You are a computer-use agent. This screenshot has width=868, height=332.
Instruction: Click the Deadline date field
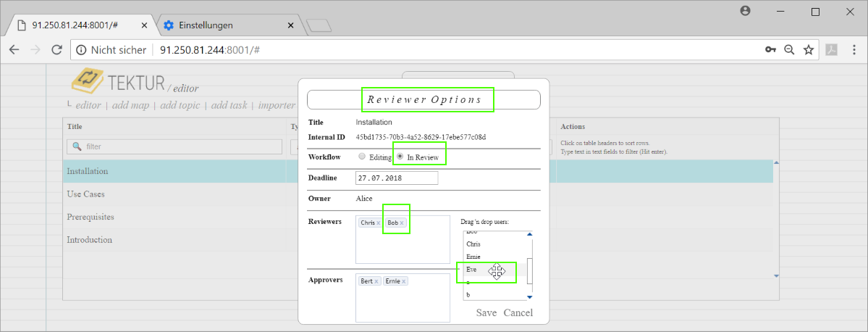coord(397,178)
